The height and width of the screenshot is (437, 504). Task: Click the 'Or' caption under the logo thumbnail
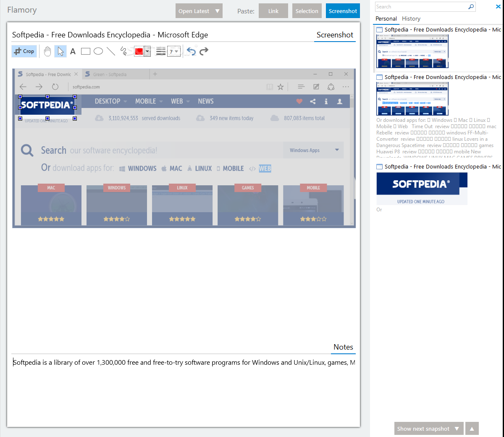tap(379, 210)
